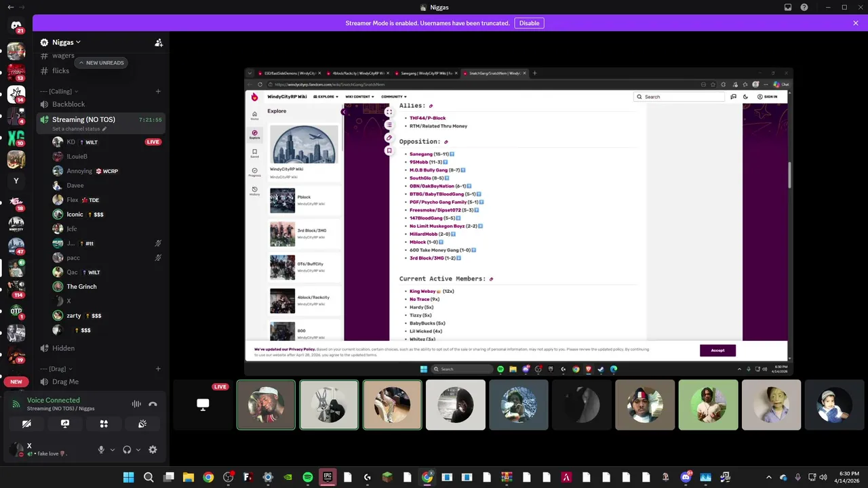This screenshot has width=868, height=488.
Task: Disable Streamer Mode from the banner
Action: click(x=529, y=23)
